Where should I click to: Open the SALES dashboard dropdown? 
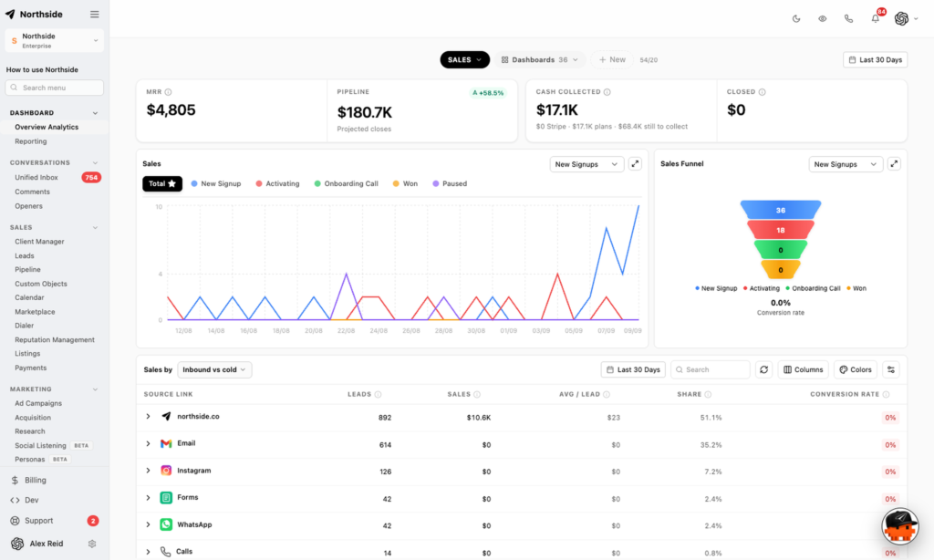(464, 59)
